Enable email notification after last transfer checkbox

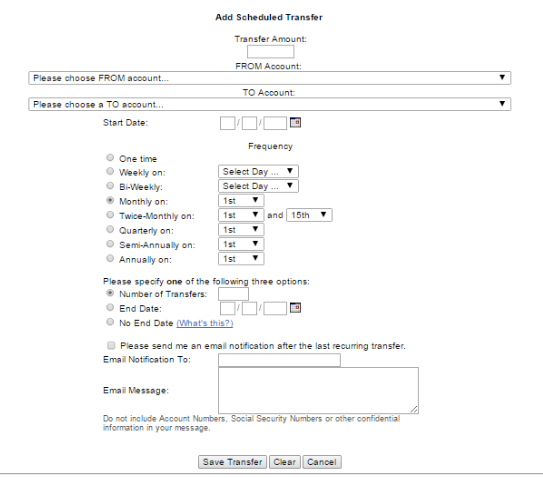click(x=111, y=345)
